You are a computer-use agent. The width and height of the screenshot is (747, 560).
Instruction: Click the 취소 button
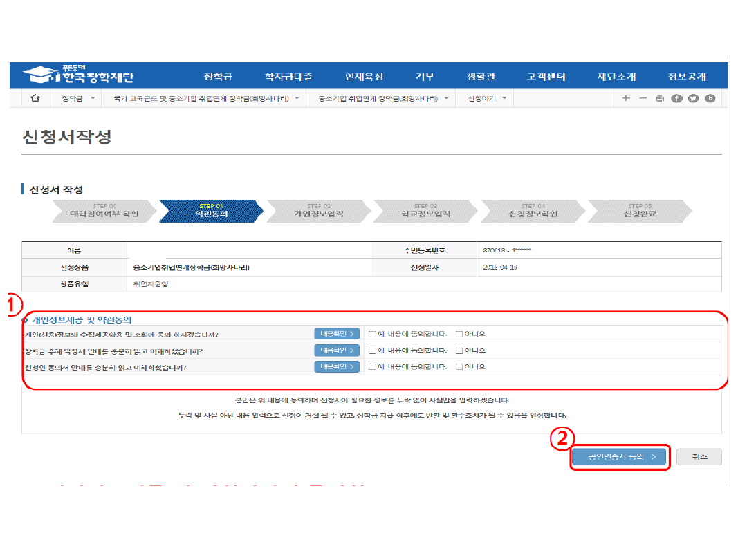tap(699, 457)
